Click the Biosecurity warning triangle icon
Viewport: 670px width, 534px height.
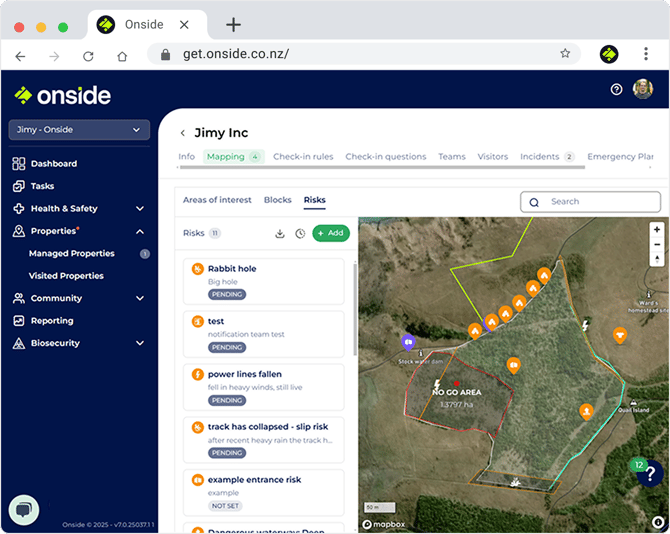click(x=19, y=343)
